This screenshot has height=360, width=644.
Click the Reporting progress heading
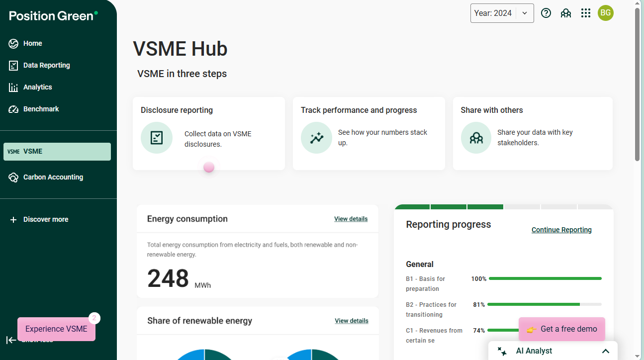coord(449,225)
